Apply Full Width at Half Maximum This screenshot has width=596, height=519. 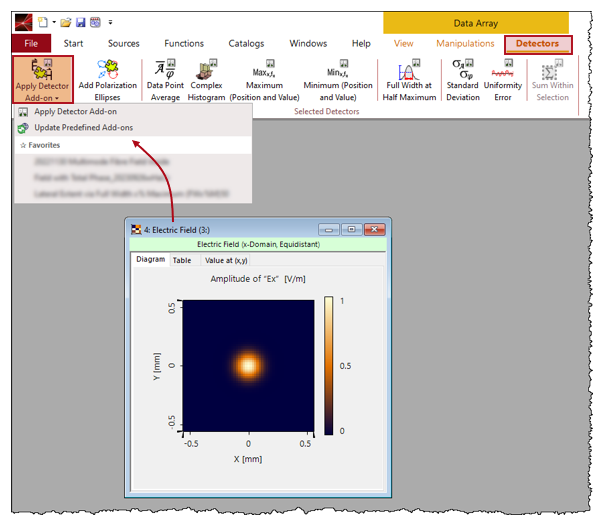[x=409, y=80]
